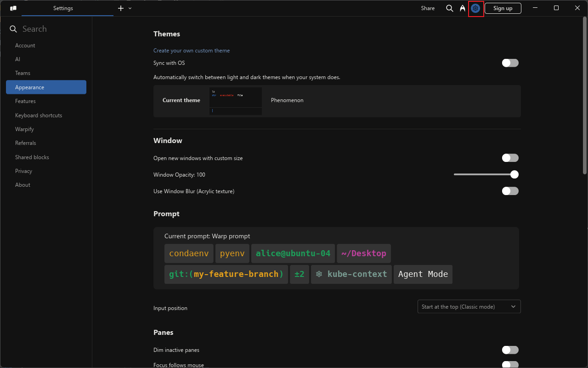Click the blue avatar icon
This screenshot has height=368, width=588.
click(475, 8)
